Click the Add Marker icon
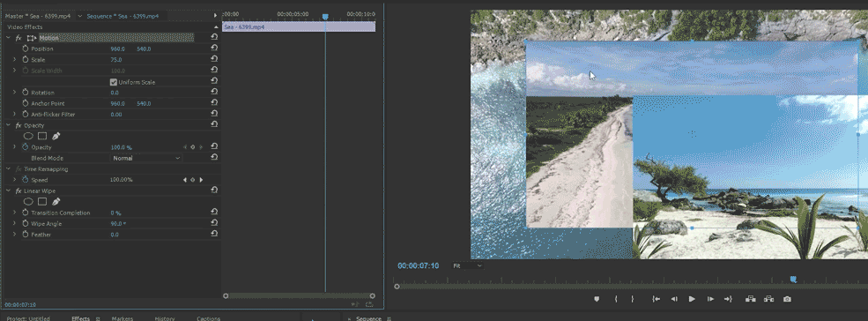 tap(597, 299)
